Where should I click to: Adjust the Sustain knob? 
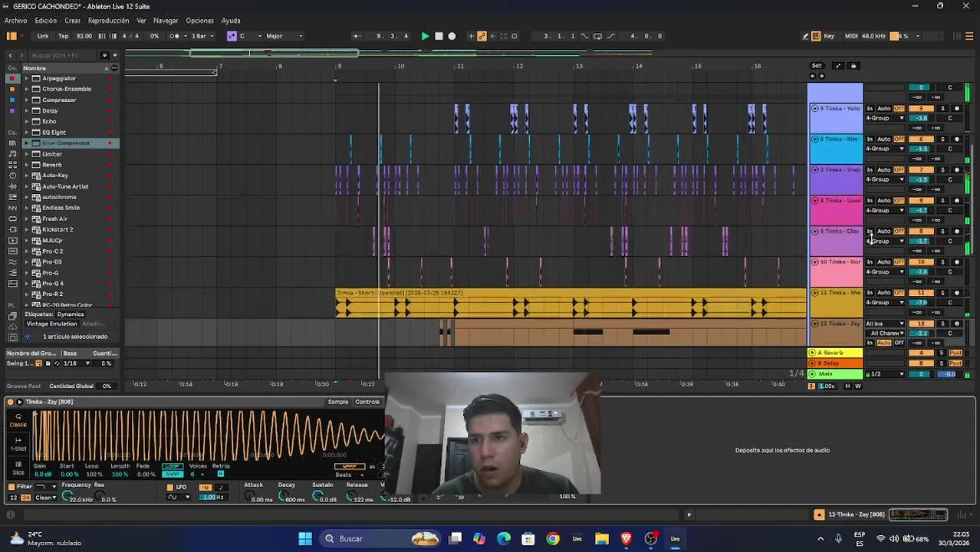coord(317,497)
